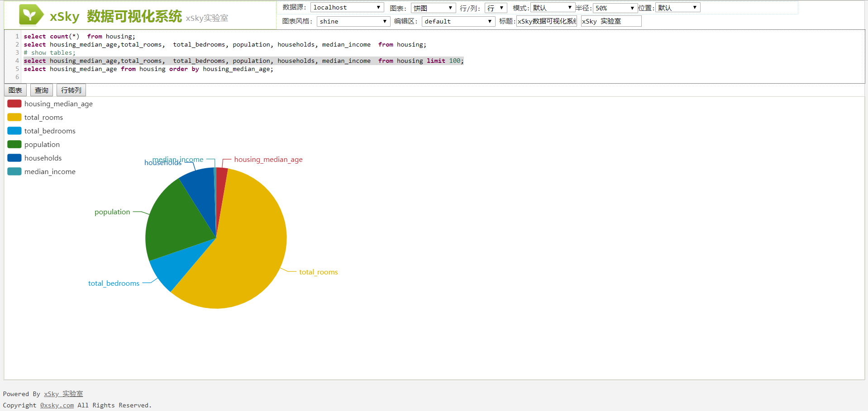Screen dimensions: 868x411
Task: Switch to the 查询 tab
Action: click(42, 90)
